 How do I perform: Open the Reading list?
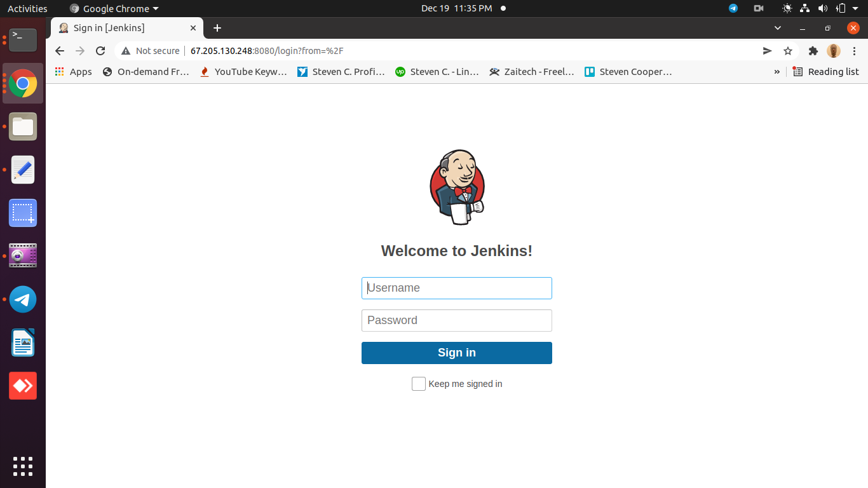click(826, 72)
